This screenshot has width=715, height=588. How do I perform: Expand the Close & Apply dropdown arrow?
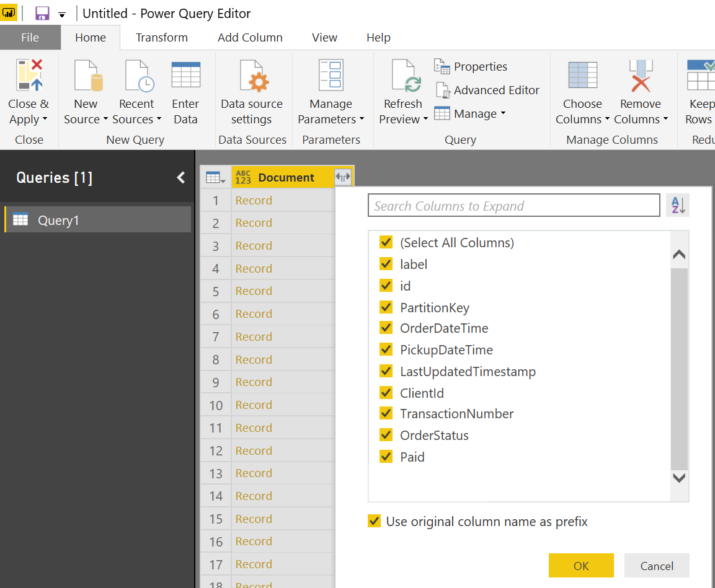click(x=45, y=119)
